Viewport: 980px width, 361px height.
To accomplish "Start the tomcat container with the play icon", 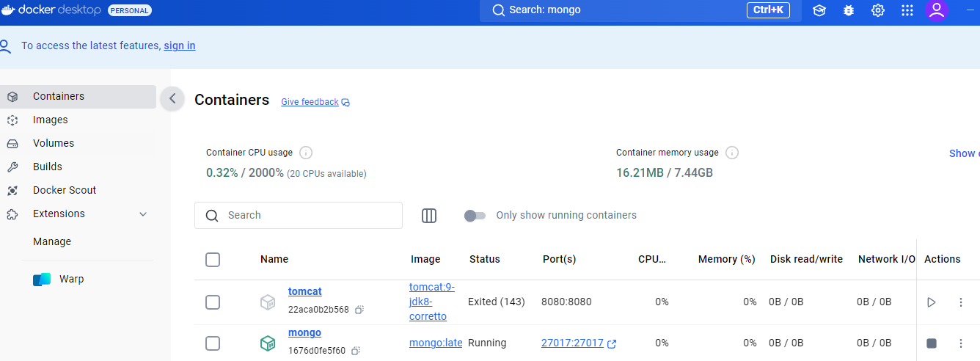I will coord(932,302).
